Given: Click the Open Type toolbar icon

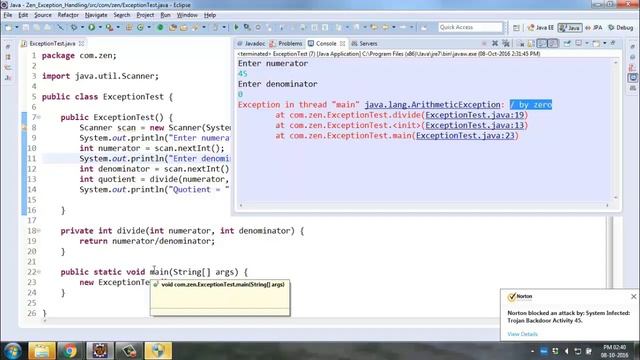Looking at the screenshot, I should point(173,27).
